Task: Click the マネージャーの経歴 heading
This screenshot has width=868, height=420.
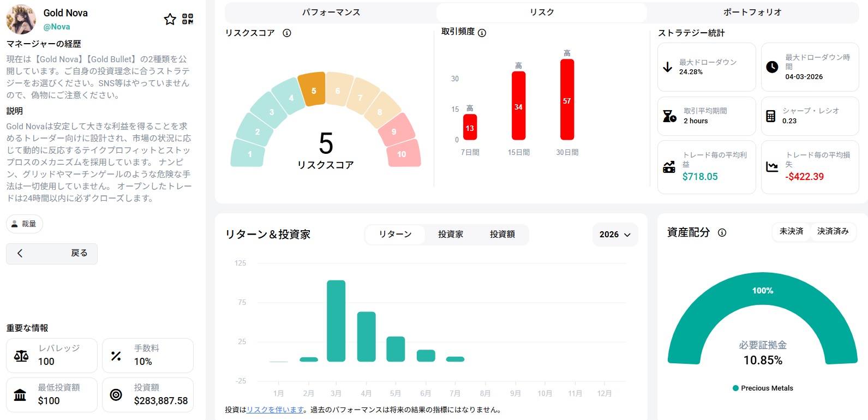Action: [44, 44]
